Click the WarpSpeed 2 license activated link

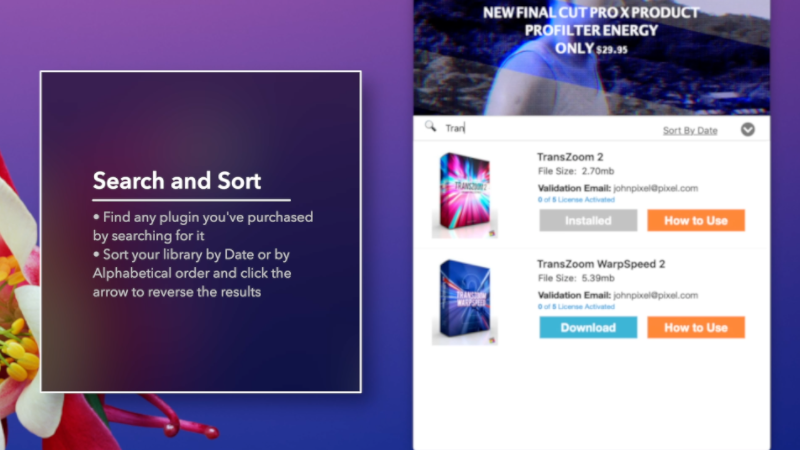point(576,307)
